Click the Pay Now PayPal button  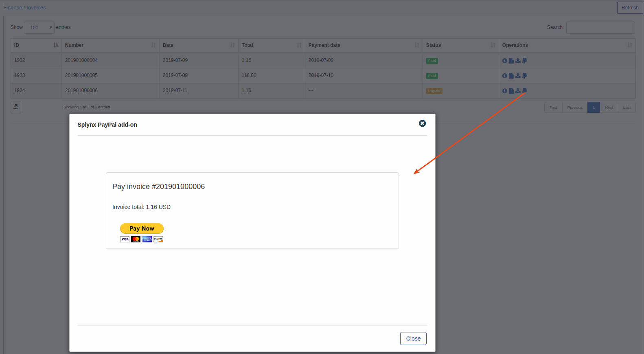[142, 229]
